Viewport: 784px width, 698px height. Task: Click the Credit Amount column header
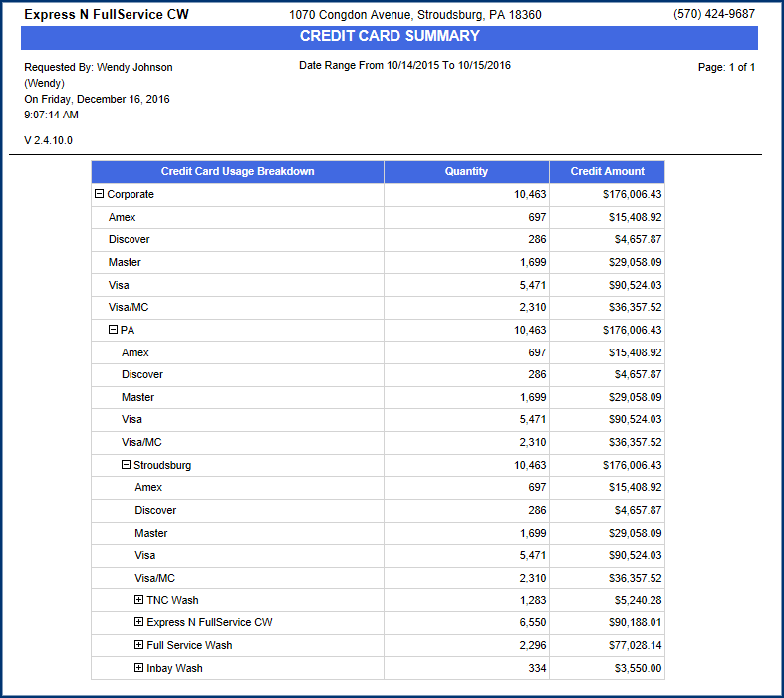pyautogui.click(x=607, y=171)
